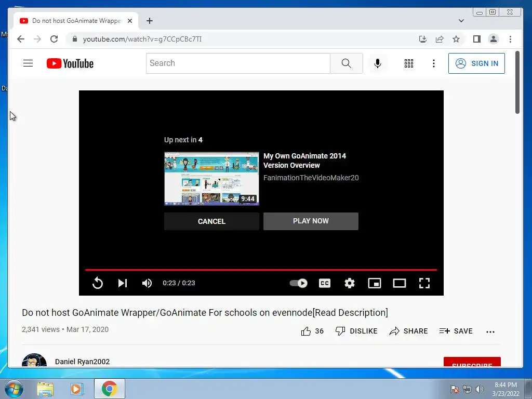Like the video (36)
532x399 pixels.
pos(312,331)
